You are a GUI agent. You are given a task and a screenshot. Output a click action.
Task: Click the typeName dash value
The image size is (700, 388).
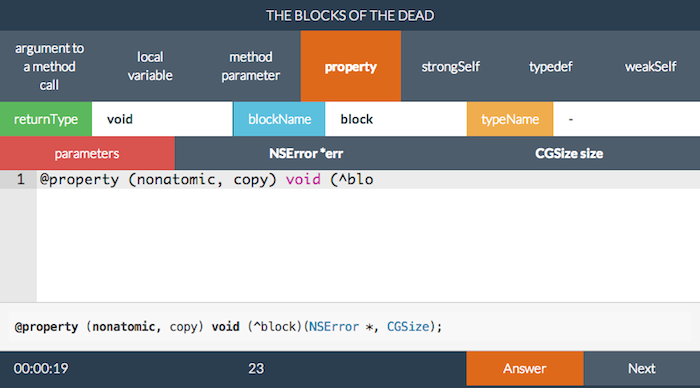pyautogui.click(x=626, y=119)
